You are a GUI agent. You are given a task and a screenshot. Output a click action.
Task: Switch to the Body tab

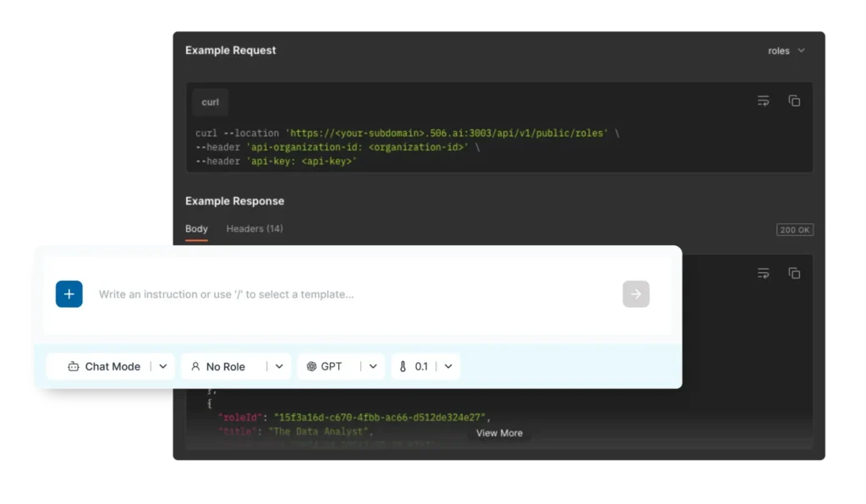pyautogui.click(x=196, y=228)
